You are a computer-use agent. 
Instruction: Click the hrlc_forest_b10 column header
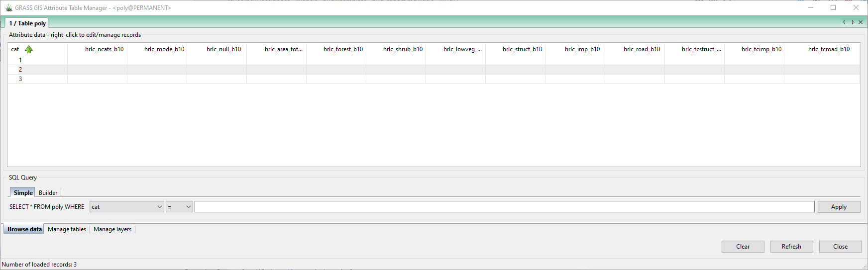point(336,49)
